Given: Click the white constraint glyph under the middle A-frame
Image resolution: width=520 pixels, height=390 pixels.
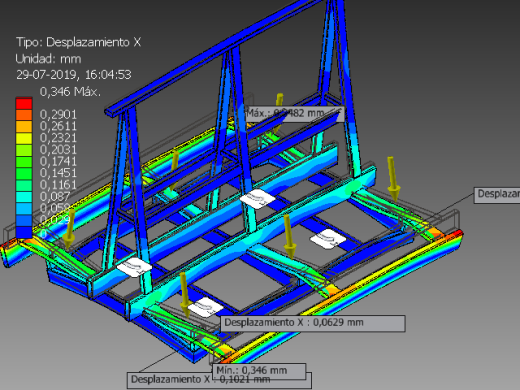Looking at the screenshot, I should click(257, 199).
